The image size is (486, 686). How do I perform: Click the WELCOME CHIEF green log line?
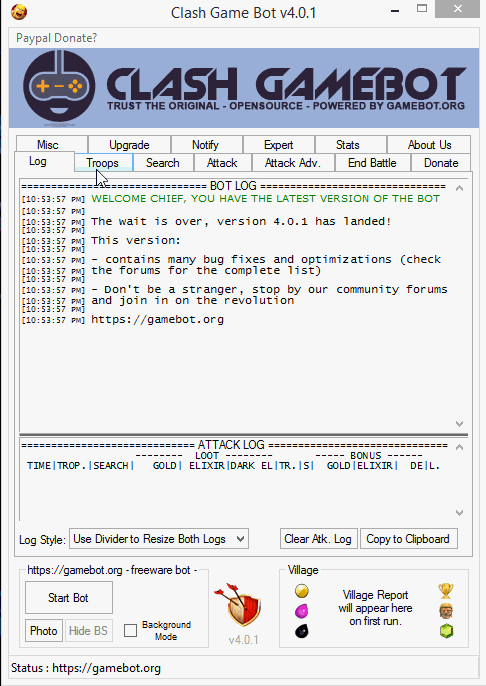point(266,199)
